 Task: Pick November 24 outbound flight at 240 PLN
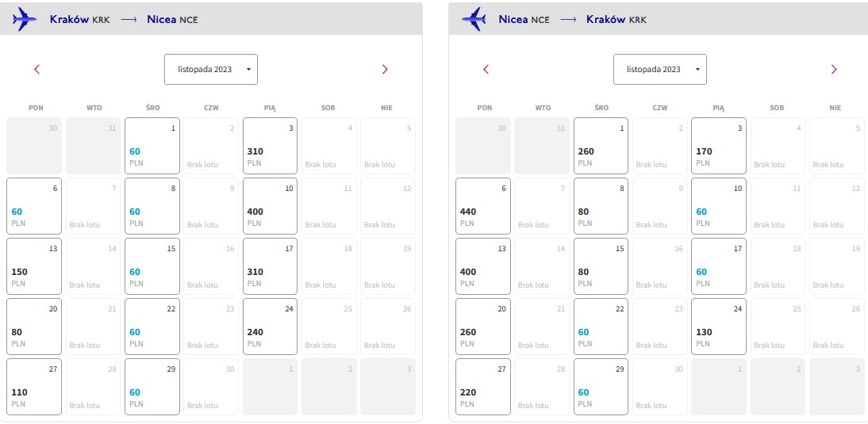(270, 327)
